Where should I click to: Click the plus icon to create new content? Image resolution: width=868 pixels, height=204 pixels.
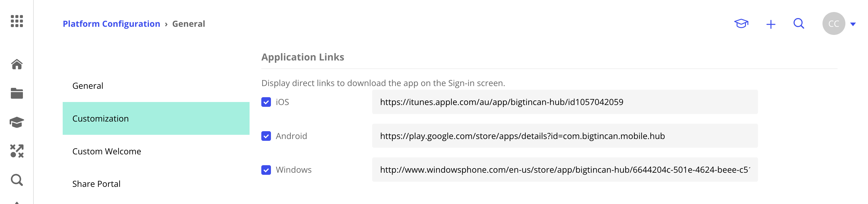tap(771, 23)
